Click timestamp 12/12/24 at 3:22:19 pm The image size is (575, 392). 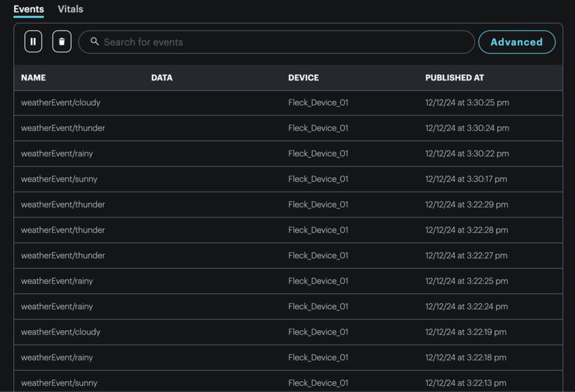pos(466,332)
